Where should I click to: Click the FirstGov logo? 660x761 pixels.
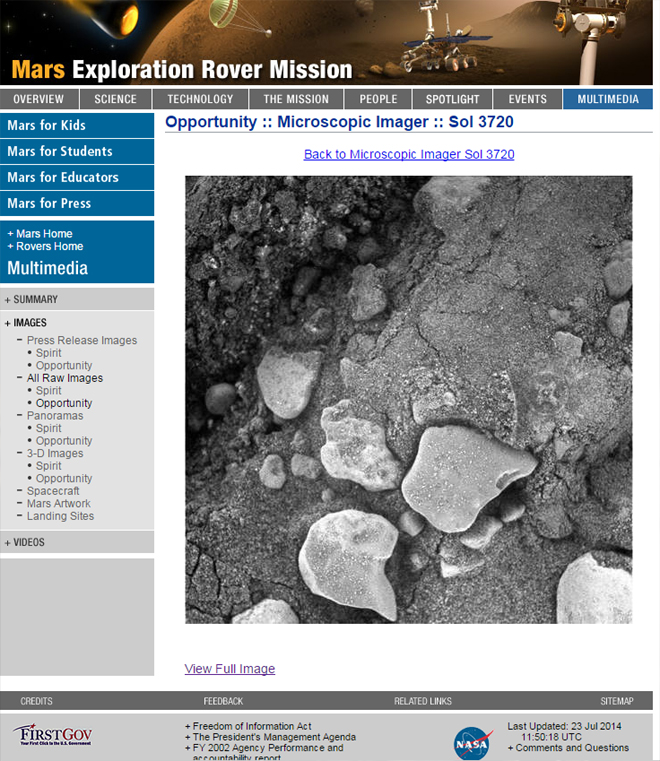tap(51, 735)
